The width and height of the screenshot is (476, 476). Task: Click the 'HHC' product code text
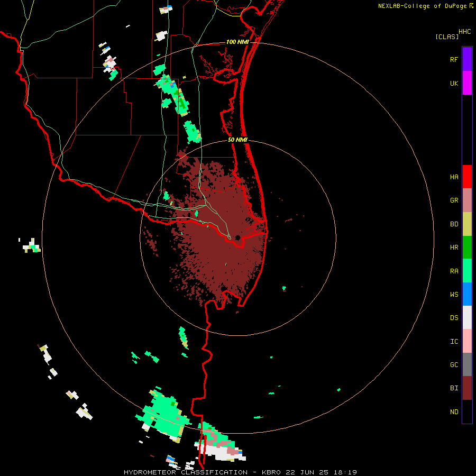coord(465,32)
